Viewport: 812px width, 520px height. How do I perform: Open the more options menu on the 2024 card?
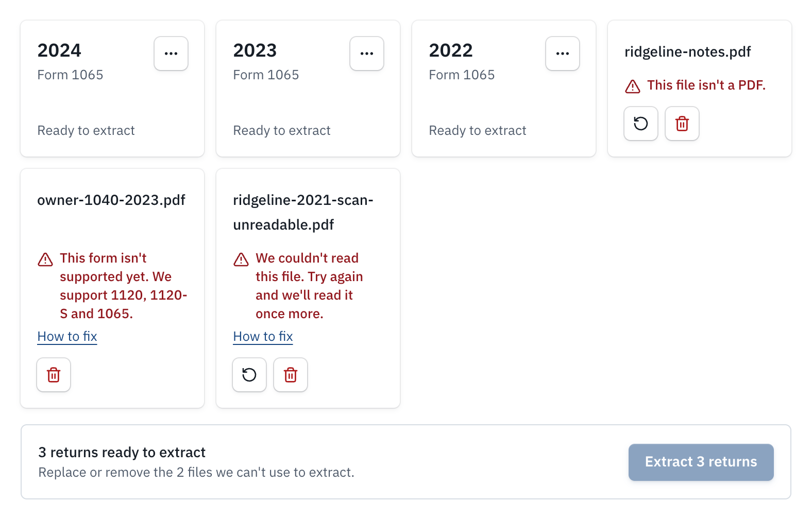point(171,54)
